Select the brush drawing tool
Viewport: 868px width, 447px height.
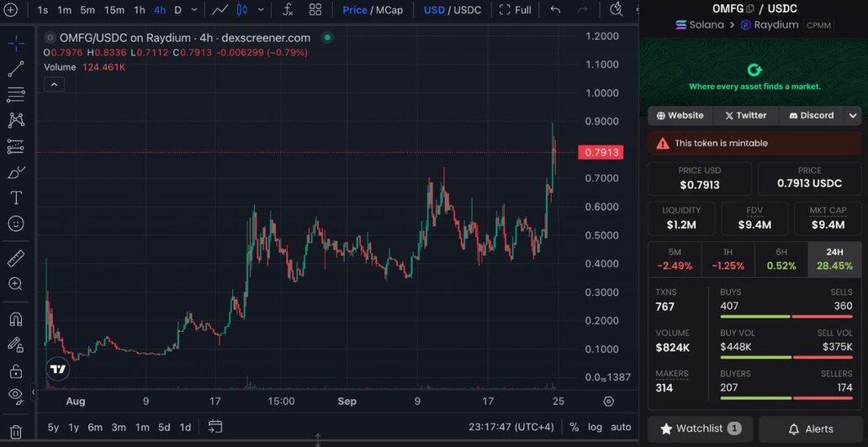coord(15,172)
